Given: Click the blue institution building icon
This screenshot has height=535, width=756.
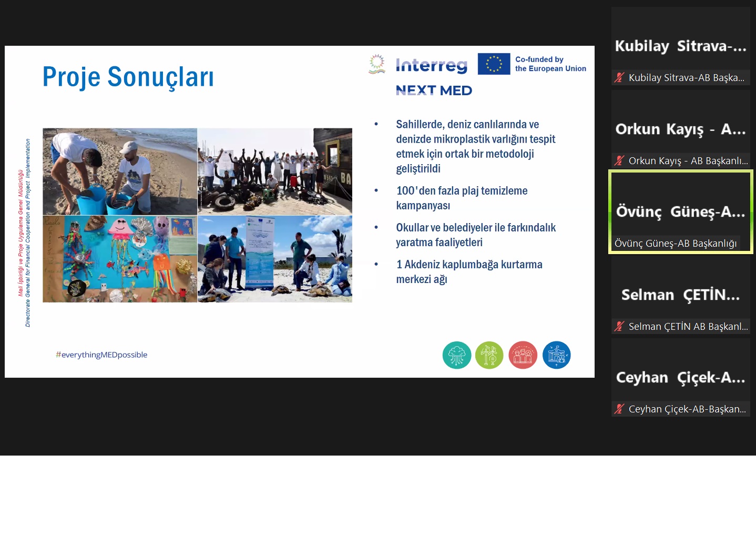Looking at the screenshot, I should (556, 355).
